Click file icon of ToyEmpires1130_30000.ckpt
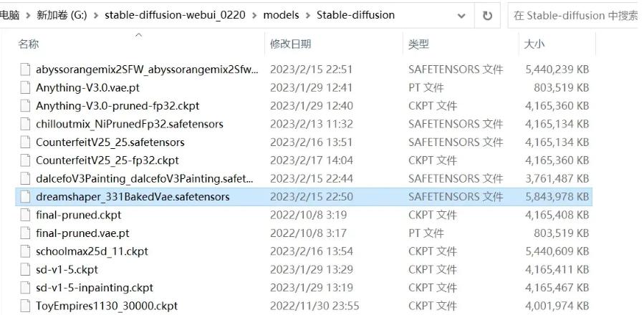This screenshot has height=315, width=644. pyautogui.click(x=26, y=306)
